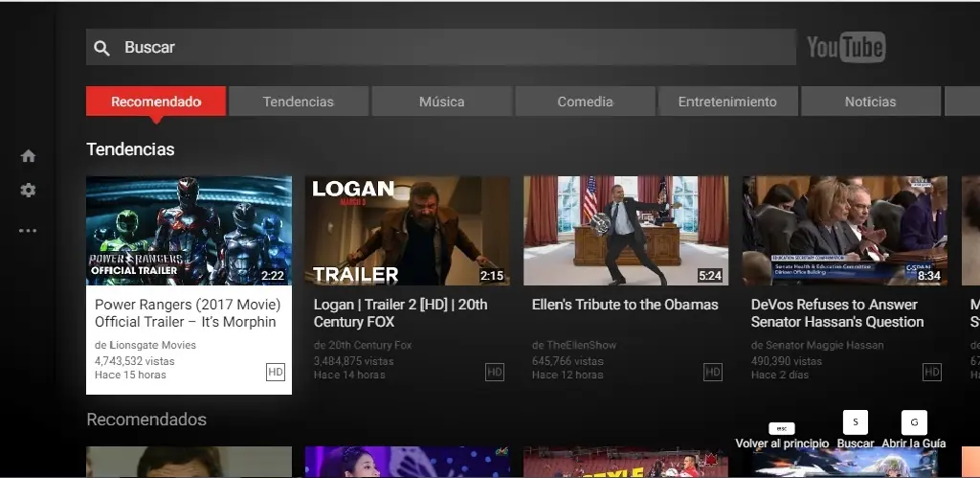Click the 8:34 duration badge
980x478 pixels.
point(929,276)
